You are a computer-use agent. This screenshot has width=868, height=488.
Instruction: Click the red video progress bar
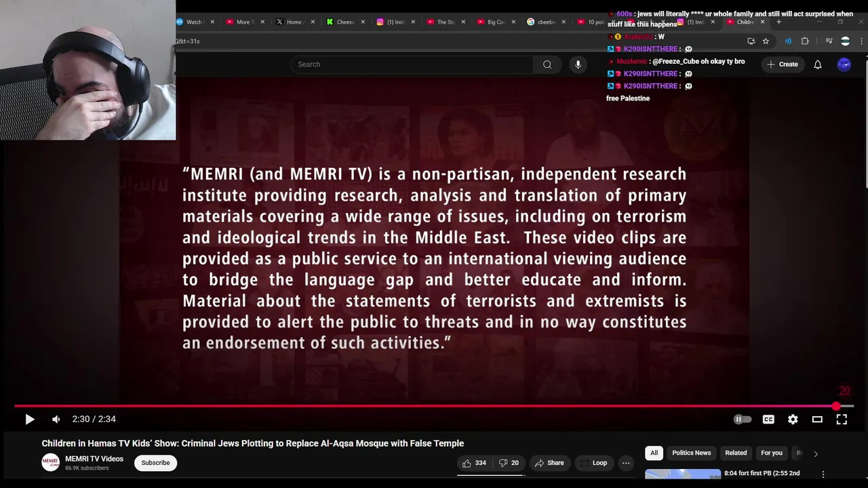[x=434, y=406]
